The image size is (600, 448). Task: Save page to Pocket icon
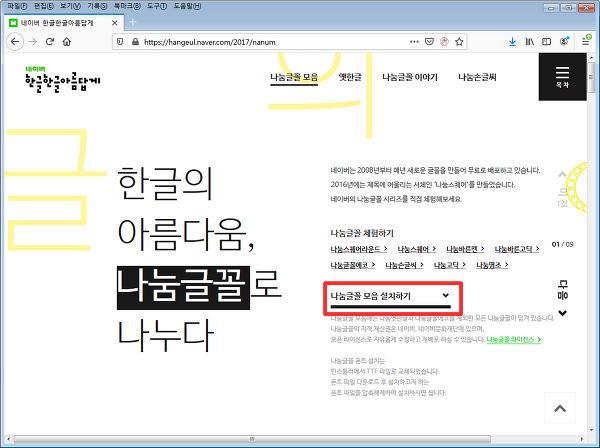coord(429,42)
